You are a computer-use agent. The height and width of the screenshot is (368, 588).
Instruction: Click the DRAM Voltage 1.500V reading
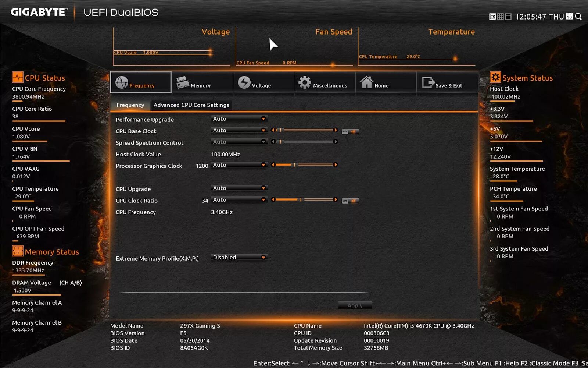point(22,291)
